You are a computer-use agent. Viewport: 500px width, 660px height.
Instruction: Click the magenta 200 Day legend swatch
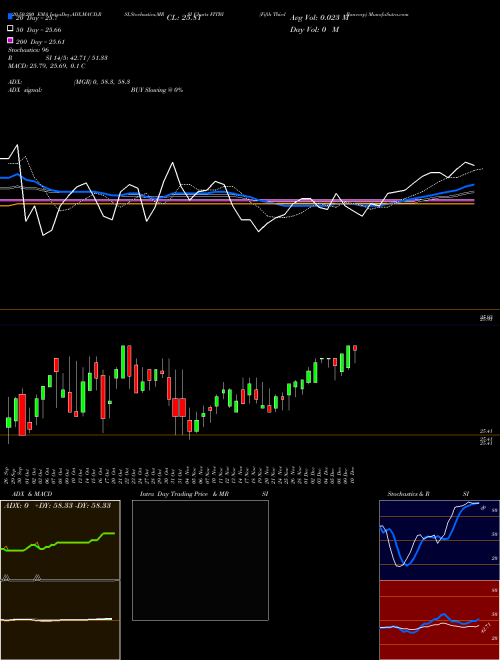[10, 40]
